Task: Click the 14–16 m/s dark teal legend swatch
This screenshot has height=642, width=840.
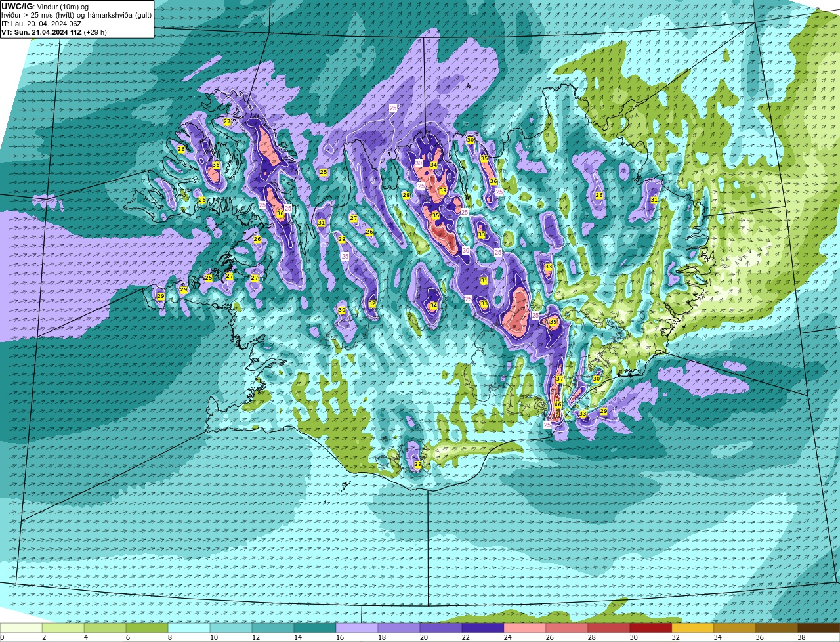Action: (x=315, y=628)
